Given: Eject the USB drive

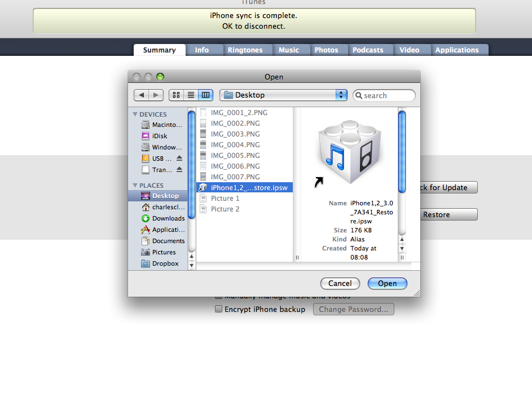Looking at the screenshot, I should pyautogui.click(x=179, y=158).
